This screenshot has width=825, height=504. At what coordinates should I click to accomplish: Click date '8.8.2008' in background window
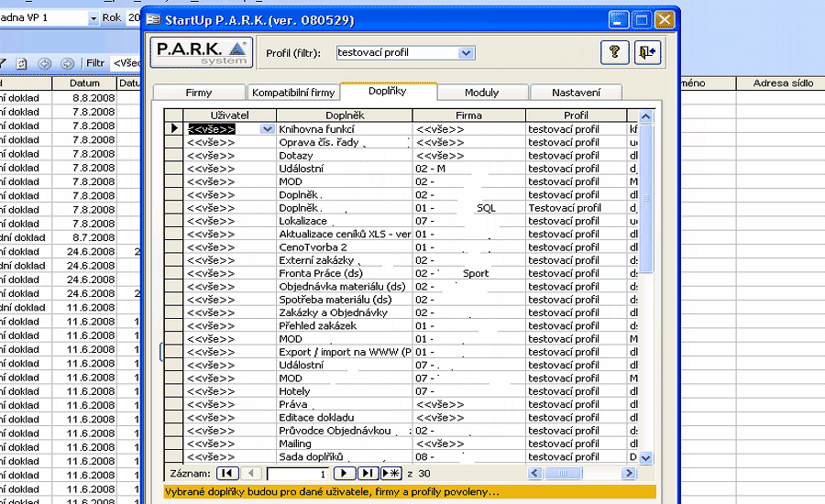pos(84,98)
